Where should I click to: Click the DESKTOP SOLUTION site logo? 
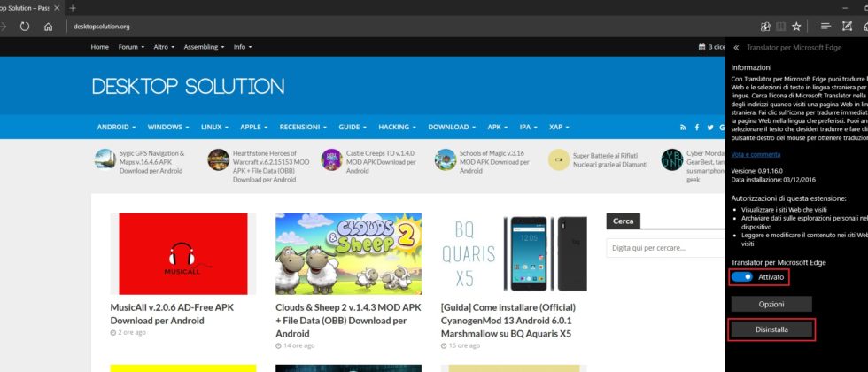pos(188,87)
